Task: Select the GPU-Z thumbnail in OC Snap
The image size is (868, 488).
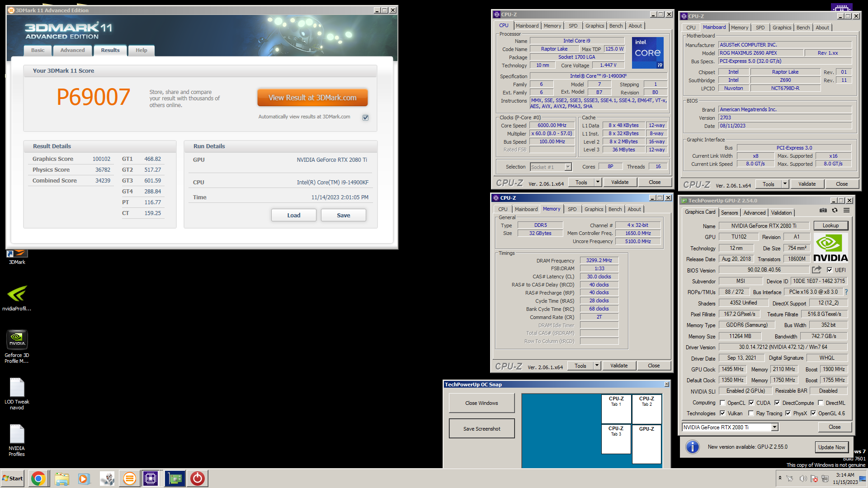Action: click(x=646, y=444)
